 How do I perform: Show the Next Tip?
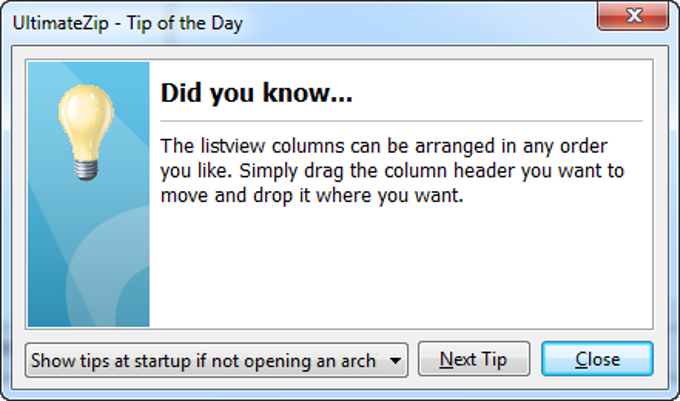point(473,360)
